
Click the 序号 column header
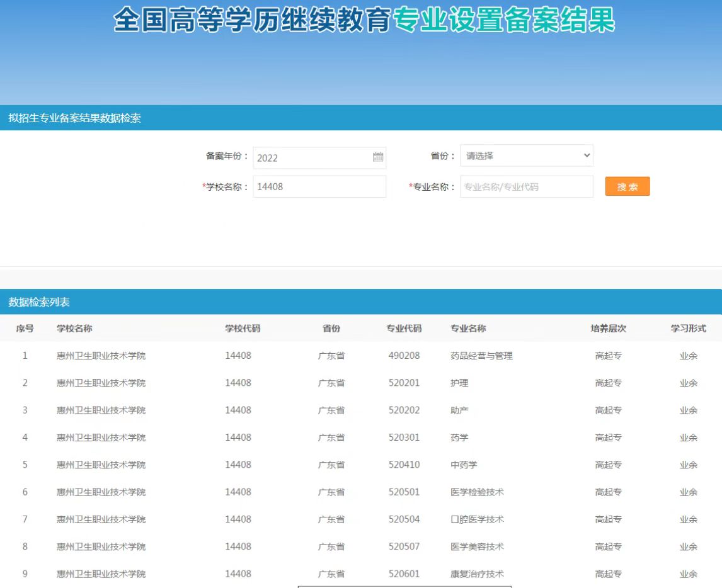pyautogui.click(x=25, y=328)
